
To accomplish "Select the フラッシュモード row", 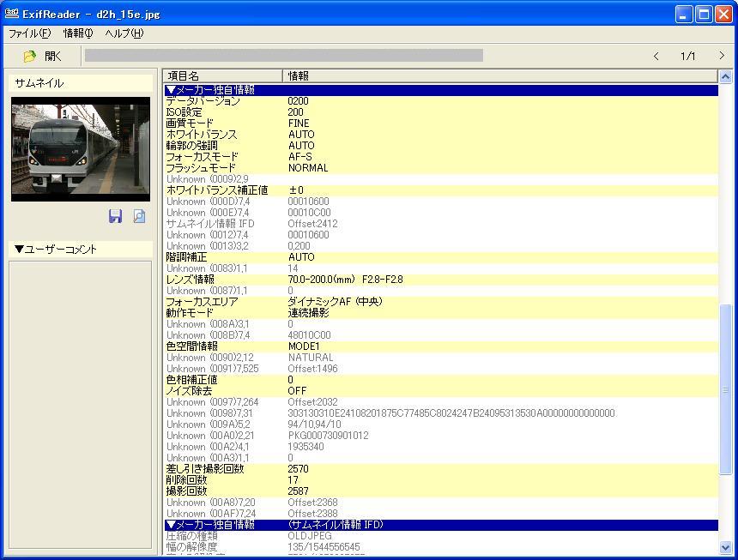I will point(441,168).
